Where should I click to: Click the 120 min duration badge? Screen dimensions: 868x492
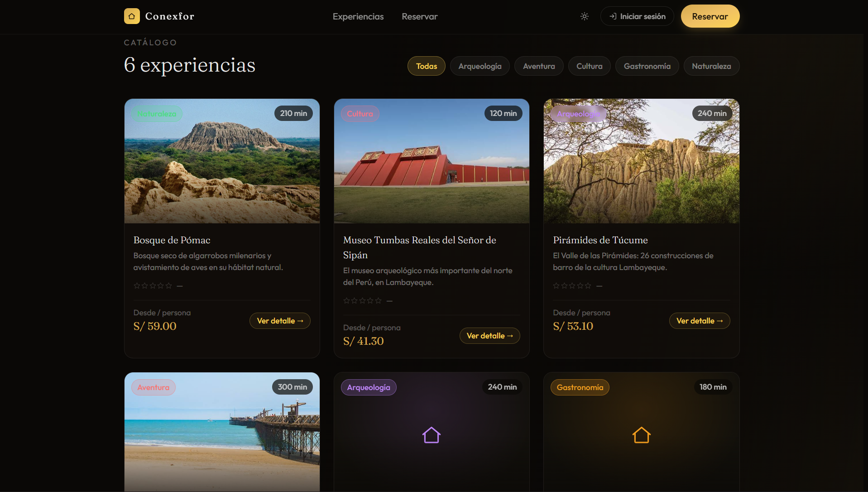(503, 113)
